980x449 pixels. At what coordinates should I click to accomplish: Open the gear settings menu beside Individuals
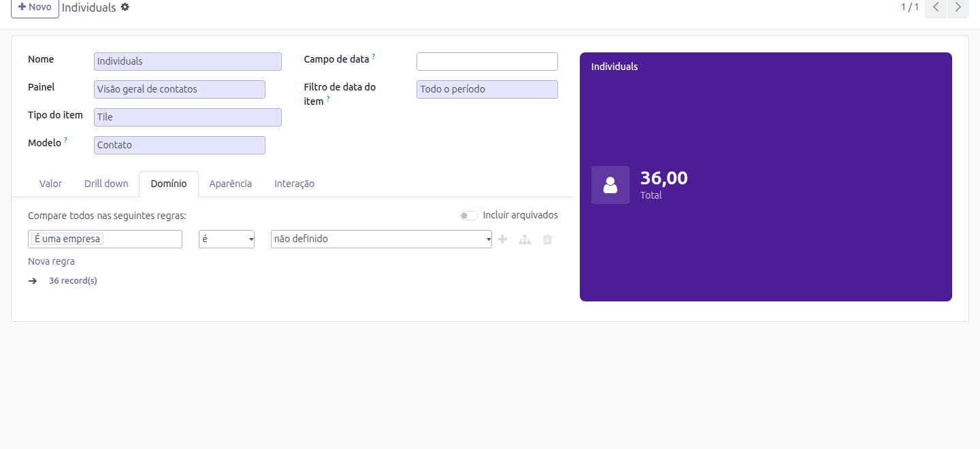[125, 7]
